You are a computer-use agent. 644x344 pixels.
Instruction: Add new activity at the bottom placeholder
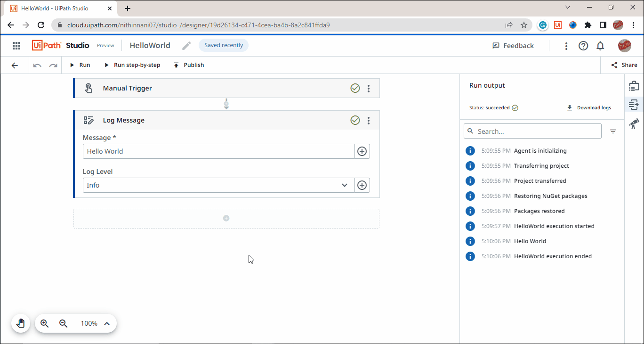[x=226, y=218]
